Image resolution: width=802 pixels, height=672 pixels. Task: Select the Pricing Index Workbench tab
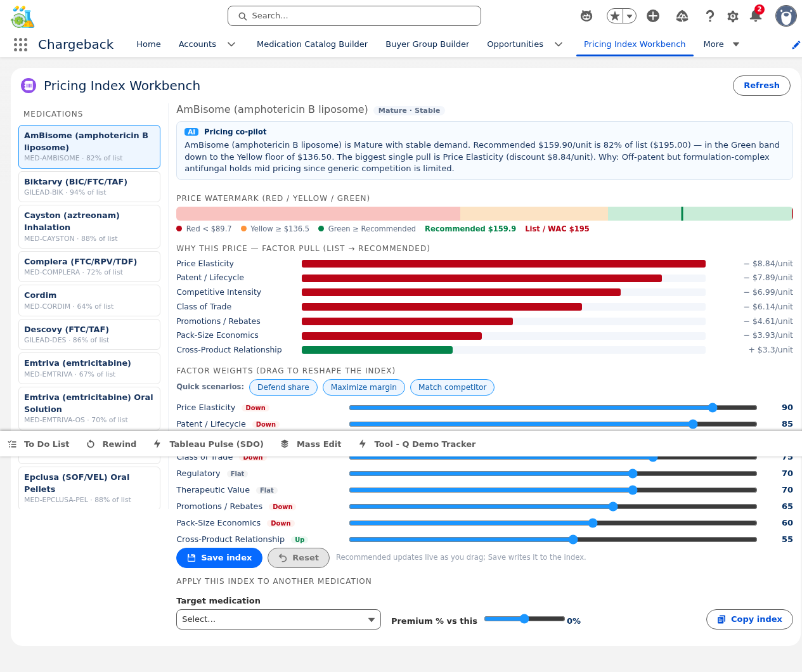click(x=635, y=44)
